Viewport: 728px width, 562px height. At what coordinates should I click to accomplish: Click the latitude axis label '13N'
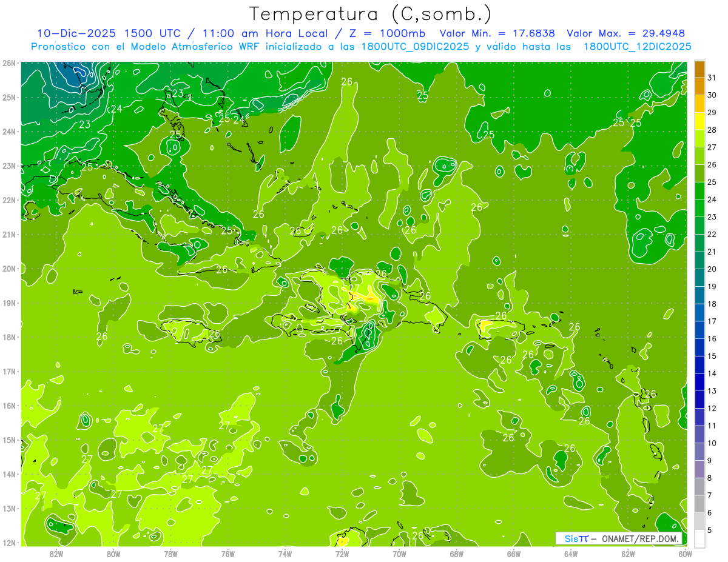tap(9, 509)
